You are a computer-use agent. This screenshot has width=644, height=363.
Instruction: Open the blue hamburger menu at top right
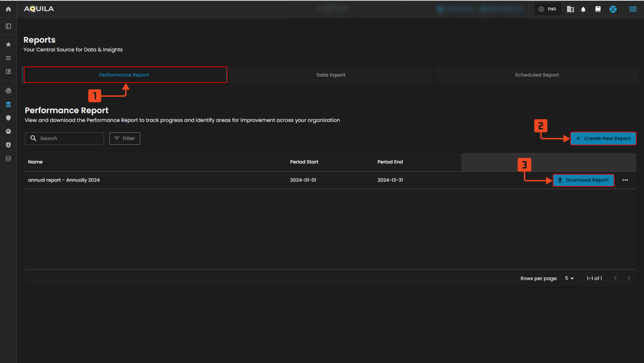[632, 9]
